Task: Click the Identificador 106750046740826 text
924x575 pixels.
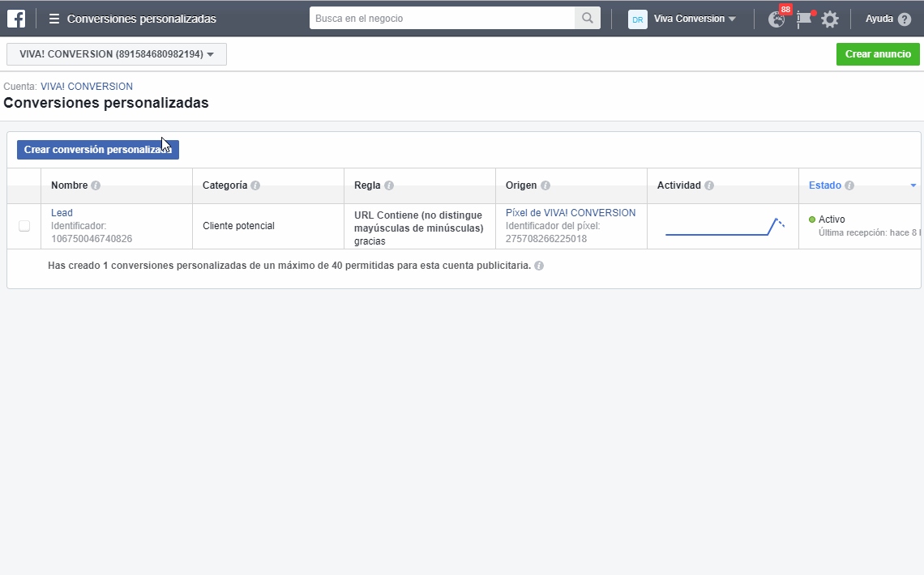Action: point(92,232)
